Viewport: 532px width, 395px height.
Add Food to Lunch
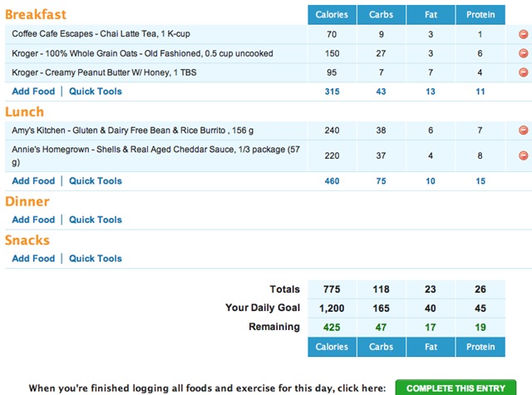[x=33, y=180]
